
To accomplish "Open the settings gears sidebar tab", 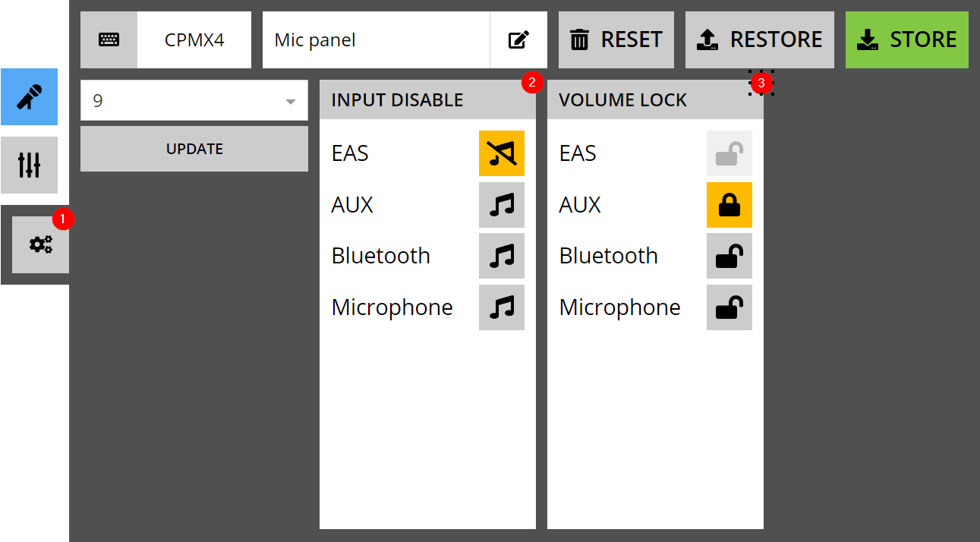I will tap(40, 244).
